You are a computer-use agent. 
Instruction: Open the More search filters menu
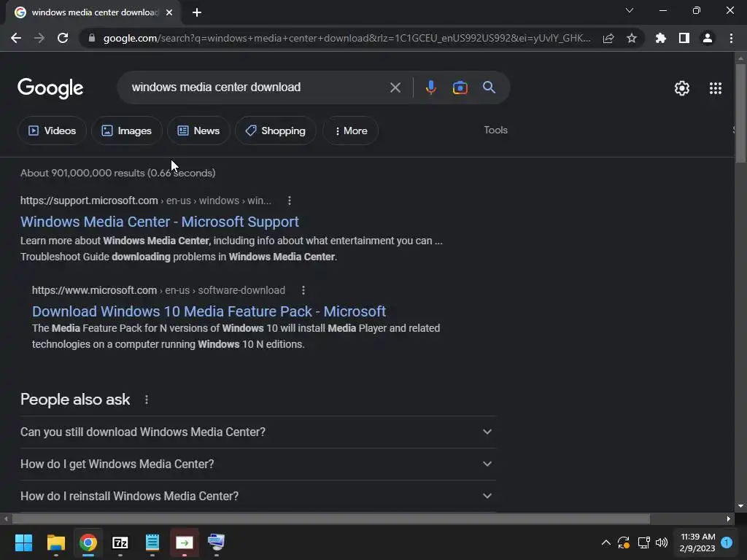point(351,131)
